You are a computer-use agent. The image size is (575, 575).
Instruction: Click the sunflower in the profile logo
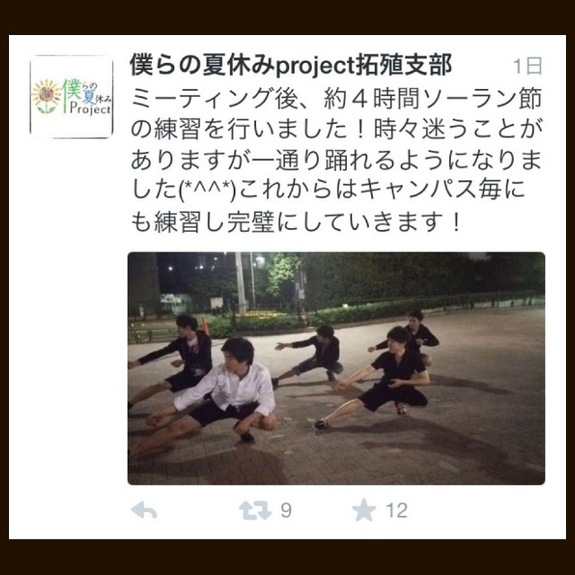pos(46,96)
